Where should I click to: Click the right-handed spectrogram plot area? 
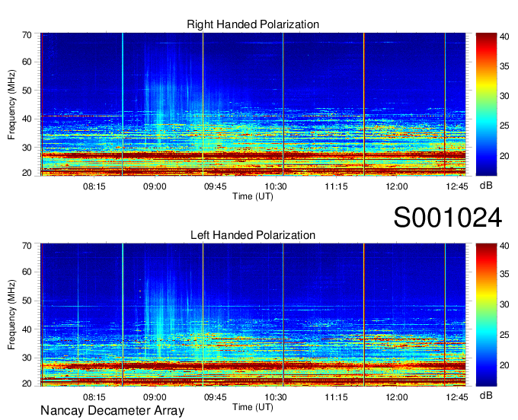point(253,104)
